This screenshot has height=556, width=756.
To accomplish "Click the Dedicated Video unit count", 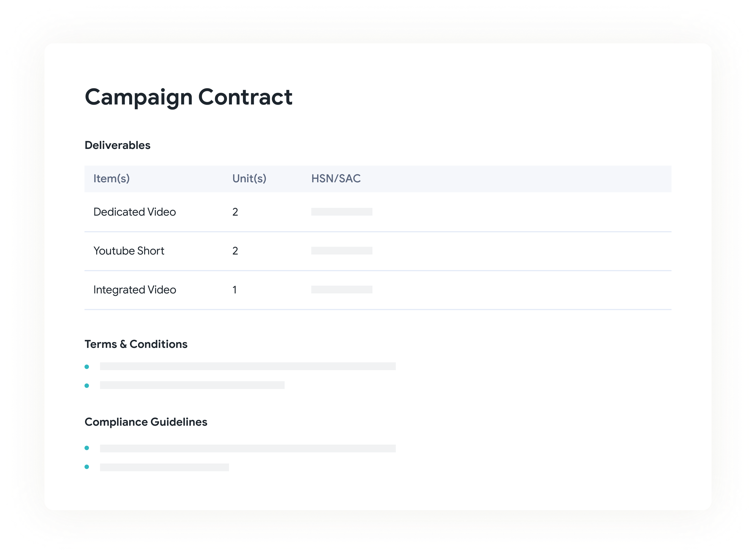I will pos(235,212).
